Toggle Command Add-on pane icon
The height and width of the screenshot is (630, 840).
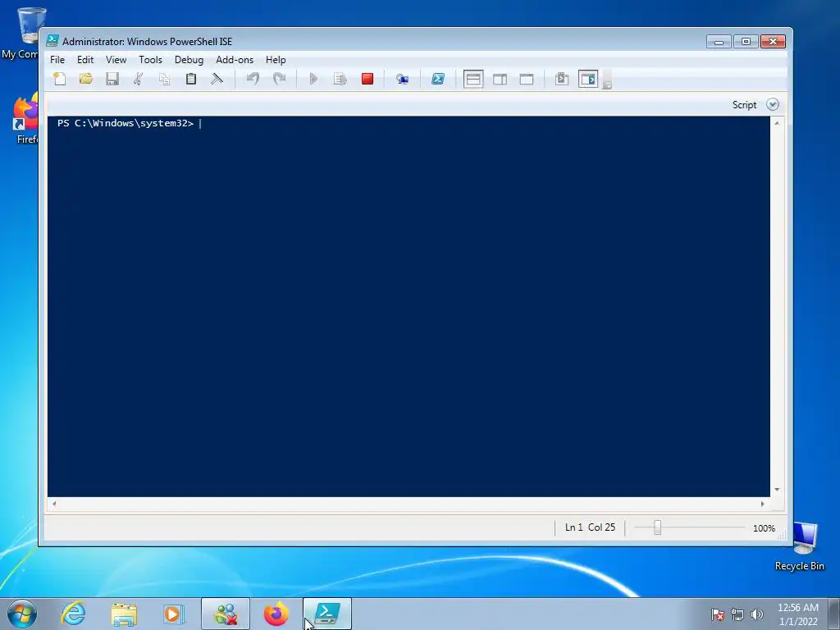[588, 80]
